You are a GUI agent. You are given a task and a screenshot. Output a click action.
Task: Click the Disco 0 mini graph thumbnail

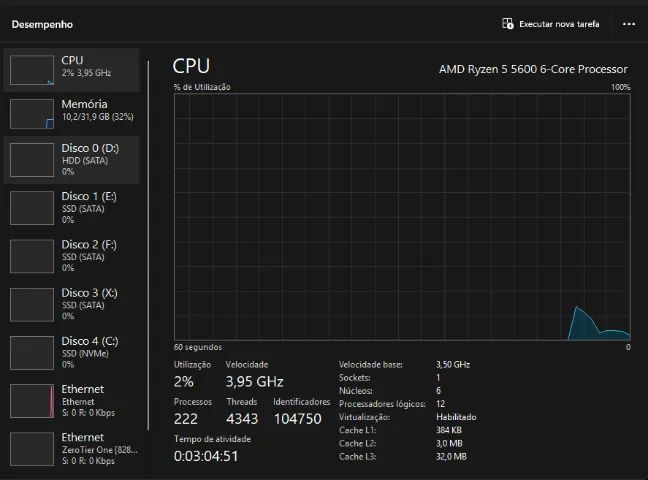click(x=32, y=160)
